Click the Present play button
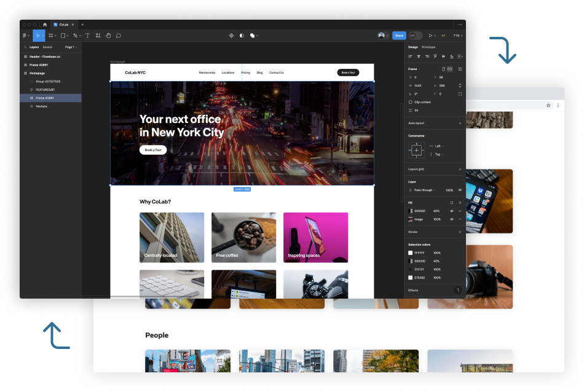The height and width of the screenshot is (392, 584). (430, 36)
